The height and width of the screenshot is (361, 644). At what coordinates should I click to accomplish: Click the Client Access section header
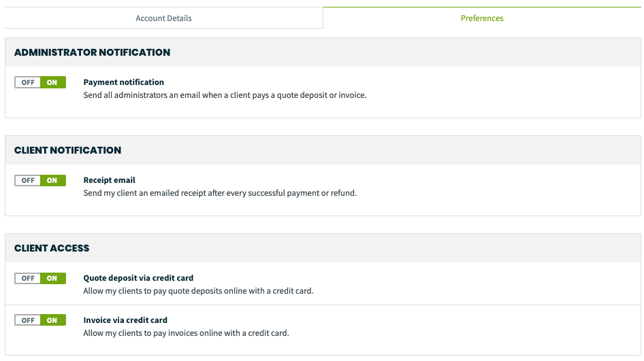52,249
